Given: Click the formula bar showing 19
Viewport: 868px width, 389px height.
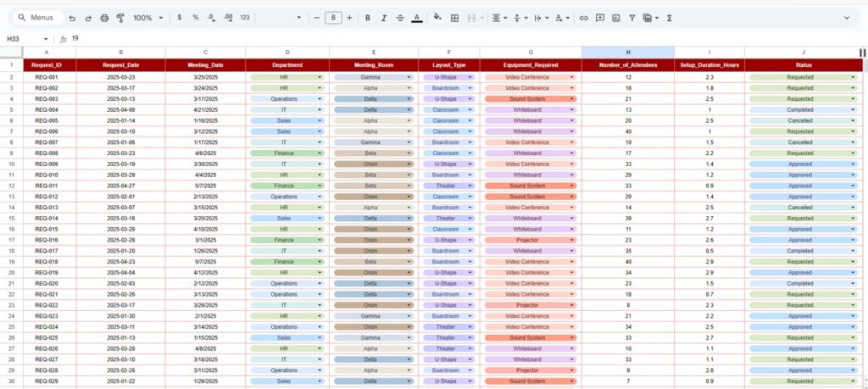Looking at the screenshot, I should pos(465,39).
